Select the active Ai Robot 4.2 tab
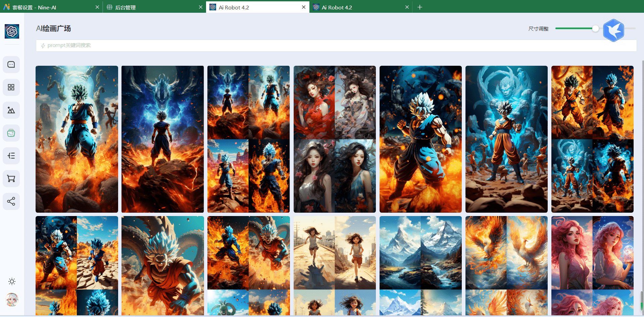 257,7
